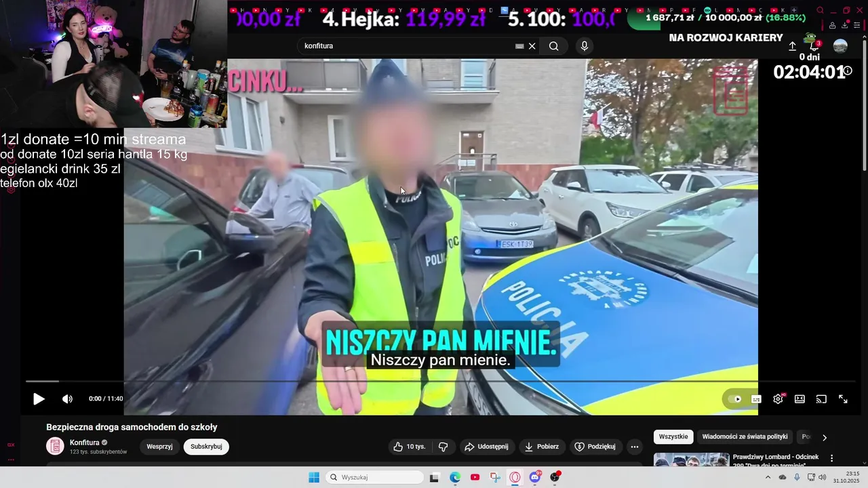Click the Subskrybuj button
Screen dimensions: 868x488
pos(206,447)
